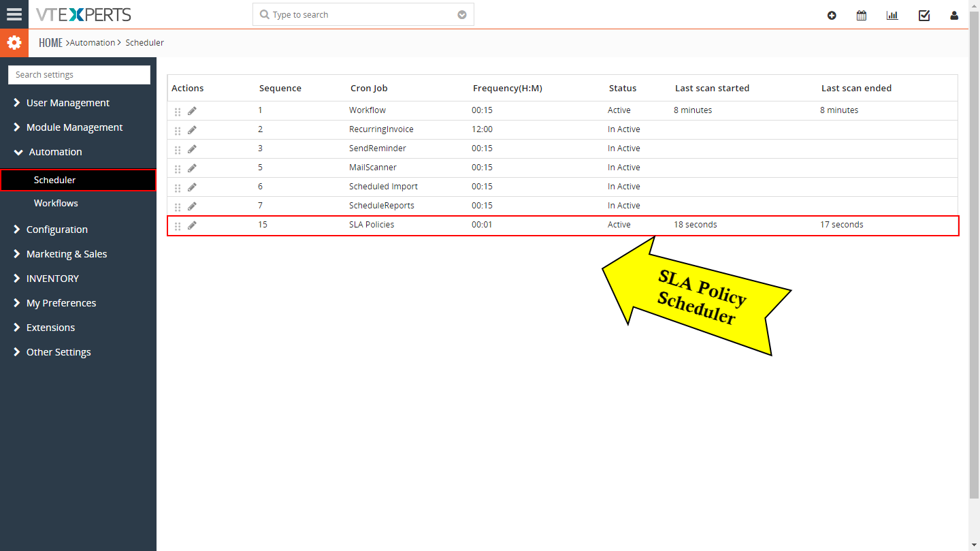Grab the Scheduled Import row drag handle
The height and width of the screenshot is (551, 980).
coord(178,188)
